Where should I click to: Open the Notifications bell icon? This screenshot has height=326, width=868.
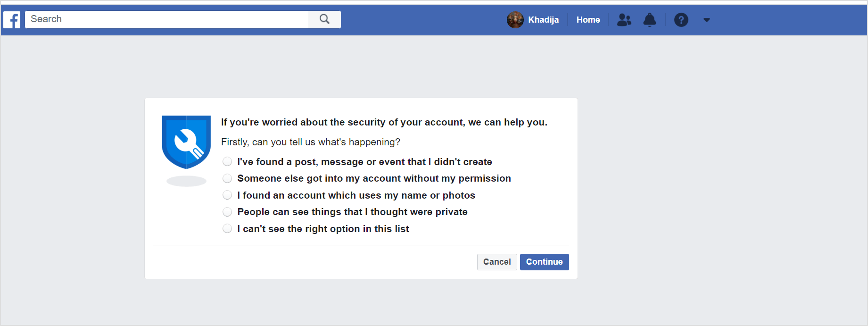point(649,19)
